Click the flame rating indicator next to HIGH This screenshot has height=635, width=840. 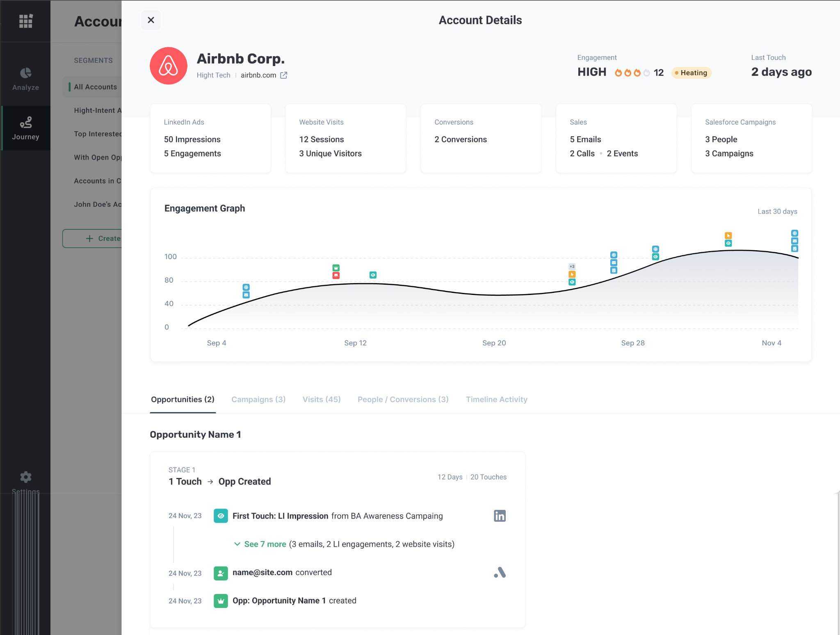tap(632, 72)
